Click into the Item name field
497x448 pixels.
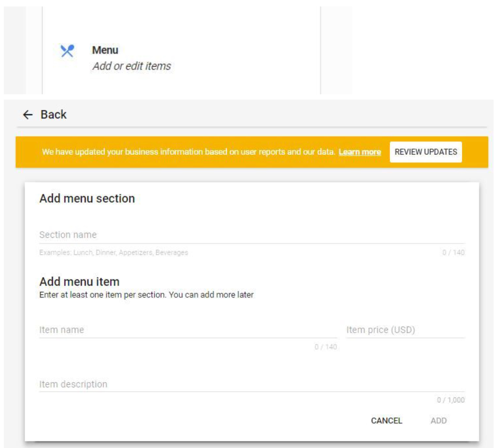[x=188, y=330]
